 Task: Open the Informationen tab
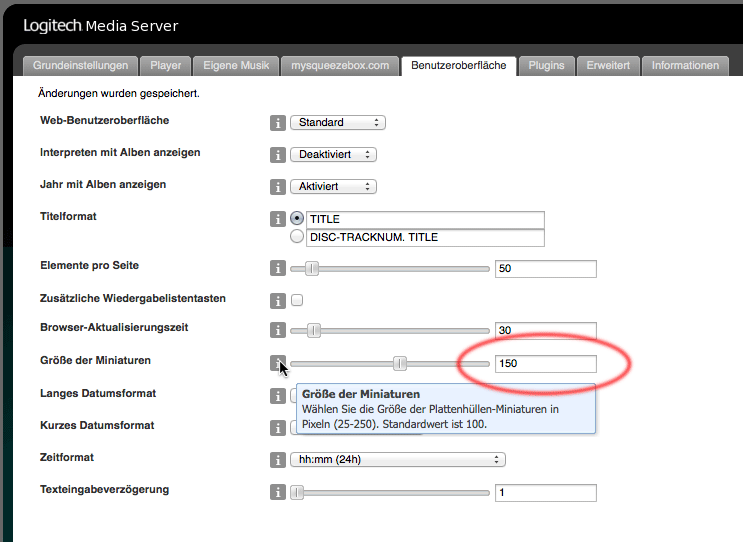(685, 66)
